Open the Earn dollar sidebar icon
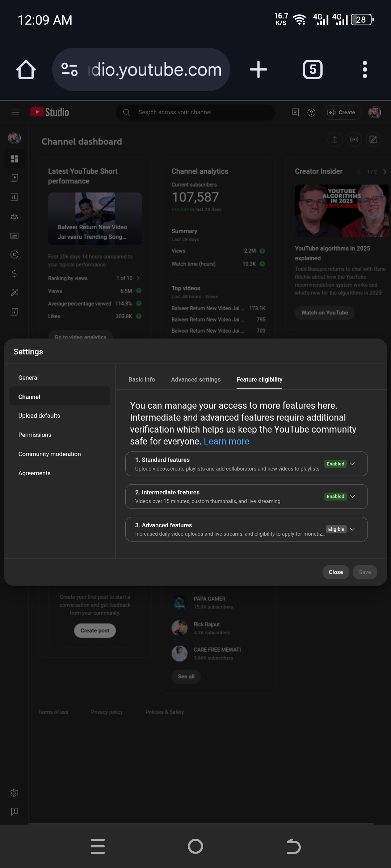 click(14, 274)
